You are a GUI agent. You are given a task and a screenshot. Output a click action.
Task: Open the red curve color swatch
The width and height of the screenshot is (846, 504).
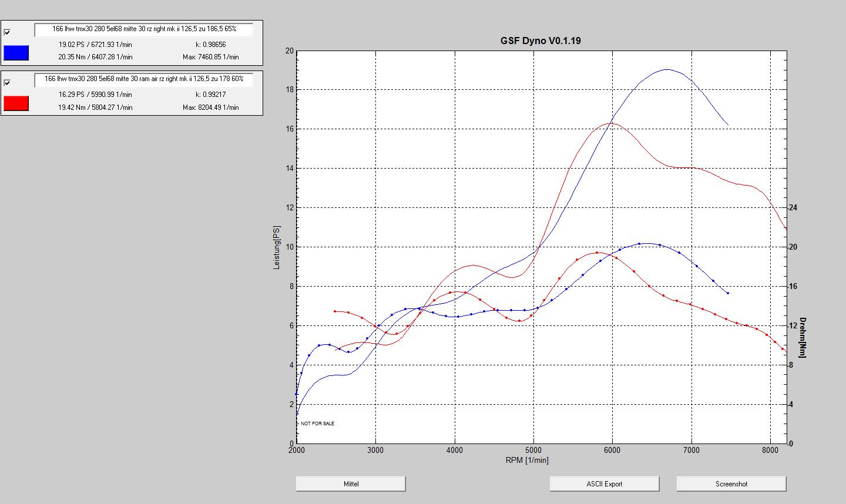click(x=16, y=103)
